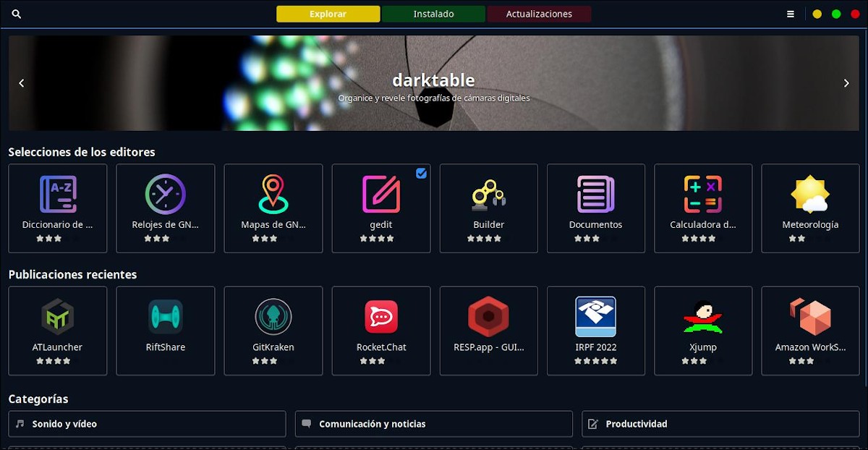This screenshot has height=450, width=868.
Task: Switch to the Explorar tab
Action: tap(328, 14)
